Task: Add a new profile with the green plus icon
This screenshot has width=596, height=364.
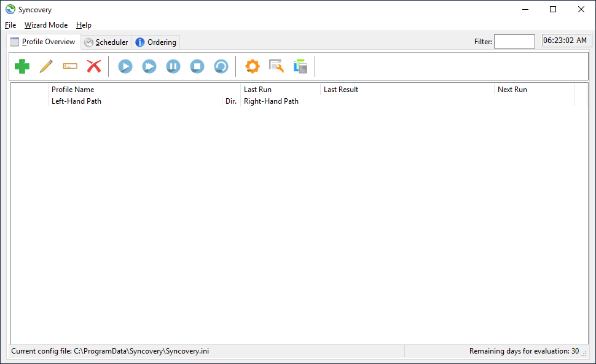Action: click(x=22, y=66)
